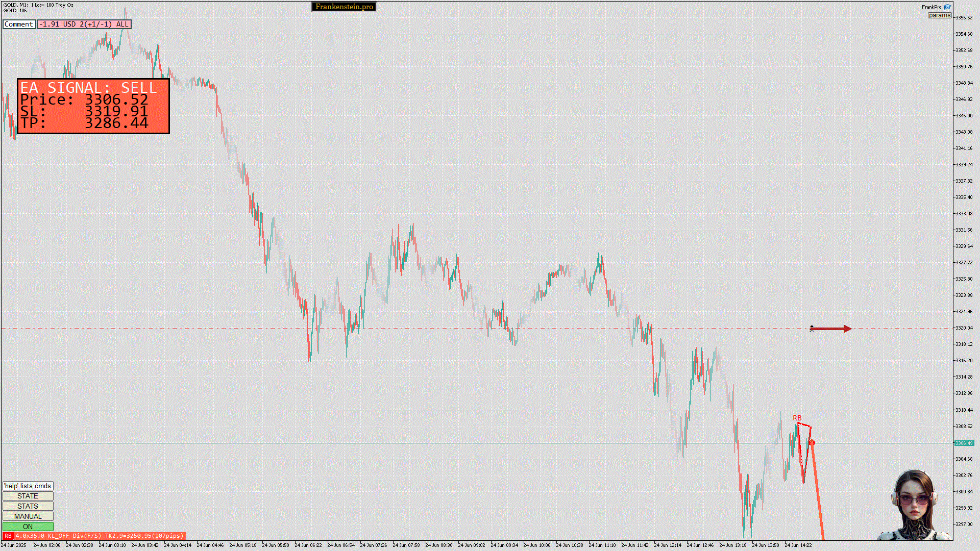Click the red arrow marker on the chart
Image resolution: width=980 pixels, height=551 pixels.
coord(831,329)
